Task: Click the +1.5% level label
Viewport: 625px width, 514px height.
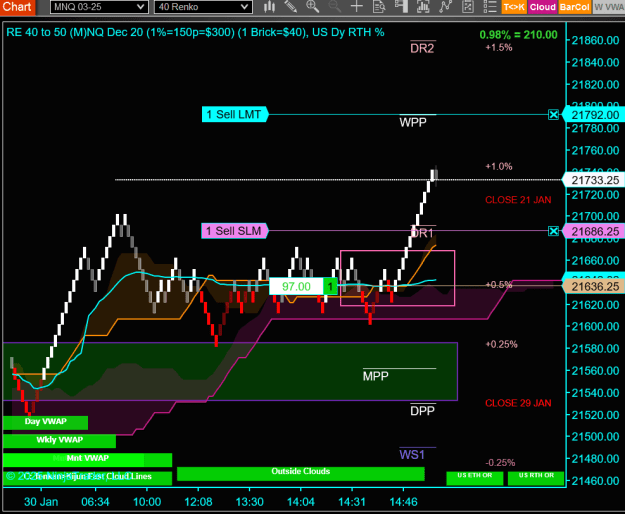Action: 499,47
